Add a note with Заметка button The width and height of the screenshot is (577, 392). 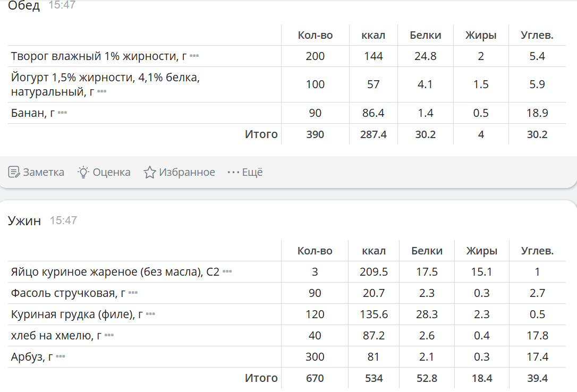pos(36,172)
